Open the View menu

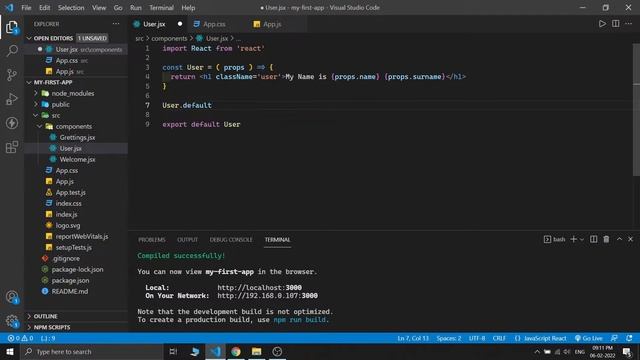coord(99,8)
